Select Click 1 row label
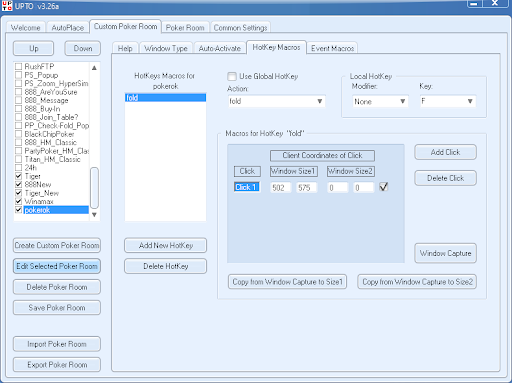The width and height of the screenshot is (512, 383). pos(247,187)
